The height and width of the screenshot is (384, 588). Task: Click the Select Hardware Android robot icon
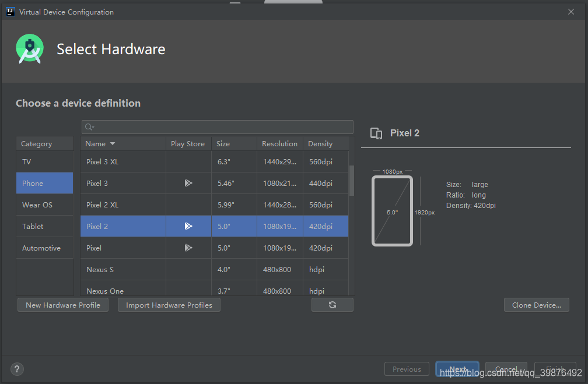click(29, 49)
